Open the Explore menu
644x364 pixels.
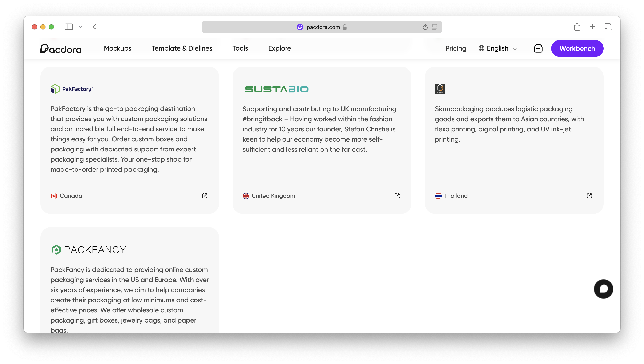pyautogui.click(x=279, y=48)
